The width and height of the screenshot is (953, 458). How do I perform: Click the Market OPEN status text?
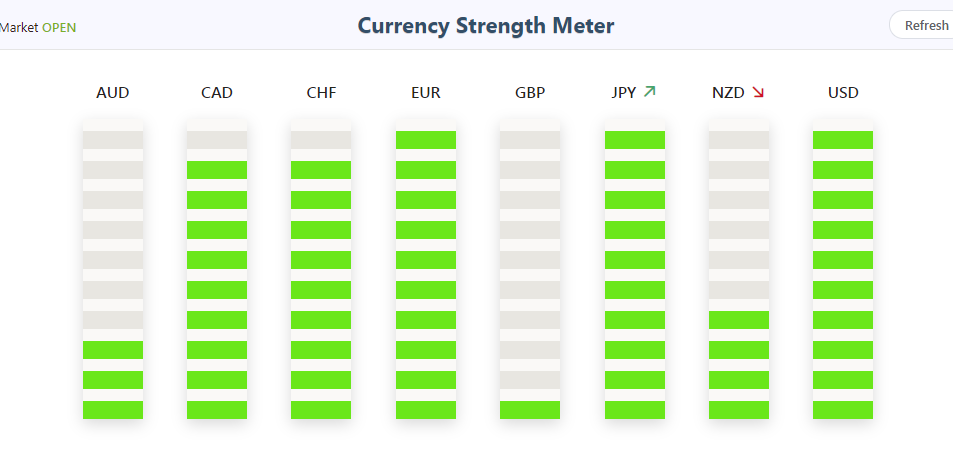pos(38,26)
